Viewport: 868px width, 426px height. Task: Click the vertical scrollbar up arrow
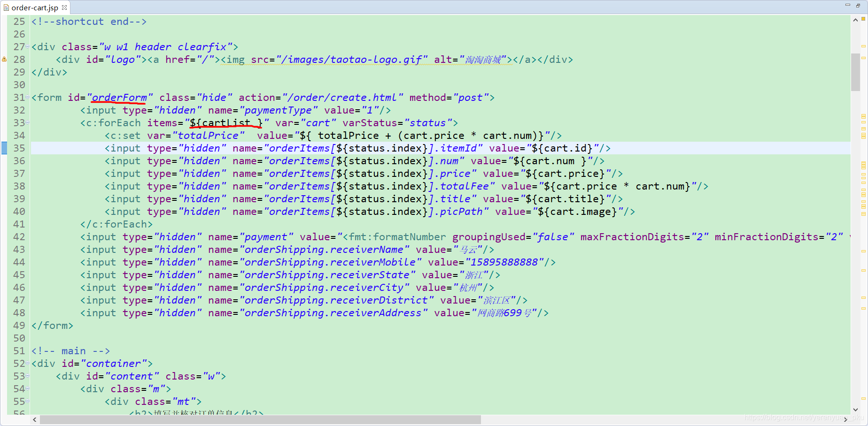pyautogui.click(x=855, y=20)
